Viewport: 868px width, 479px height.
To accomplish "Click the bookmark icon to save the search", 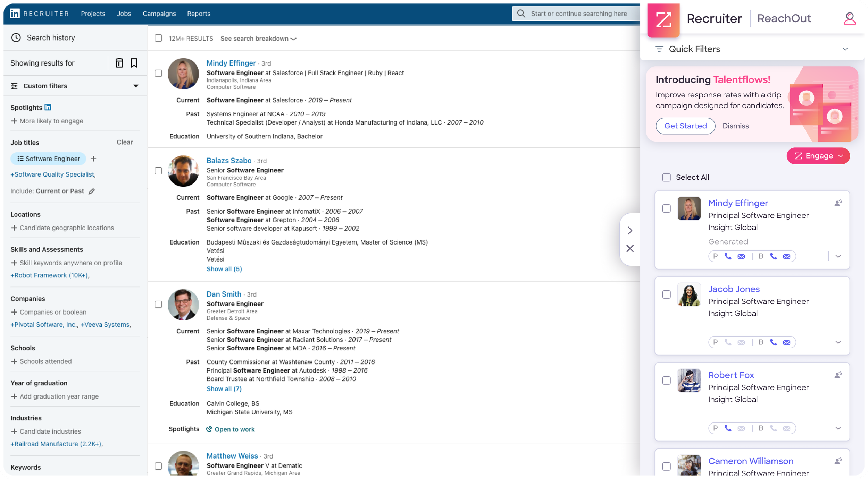I will click(134, 63).
